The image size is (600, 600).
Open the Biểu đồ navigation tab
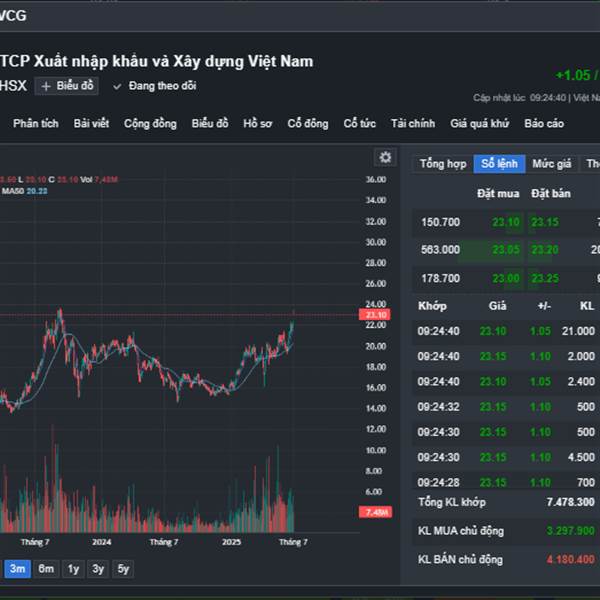[210, 124]
